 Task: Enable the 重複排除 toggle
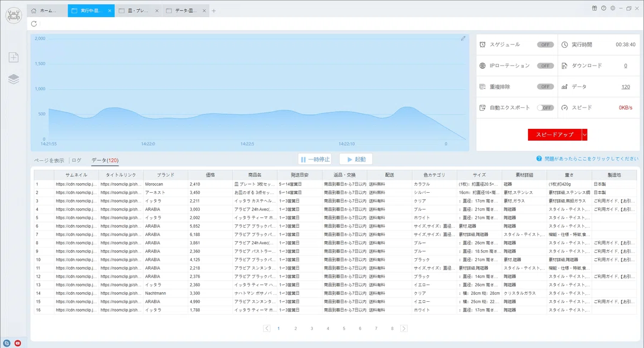pos(545,86)
